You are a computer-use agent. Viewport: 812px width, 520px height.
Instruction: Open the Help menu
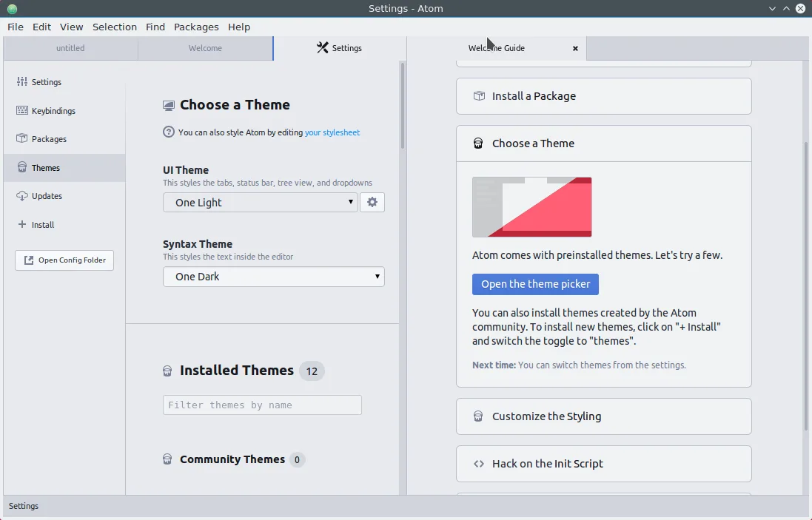tap(239, 27)
